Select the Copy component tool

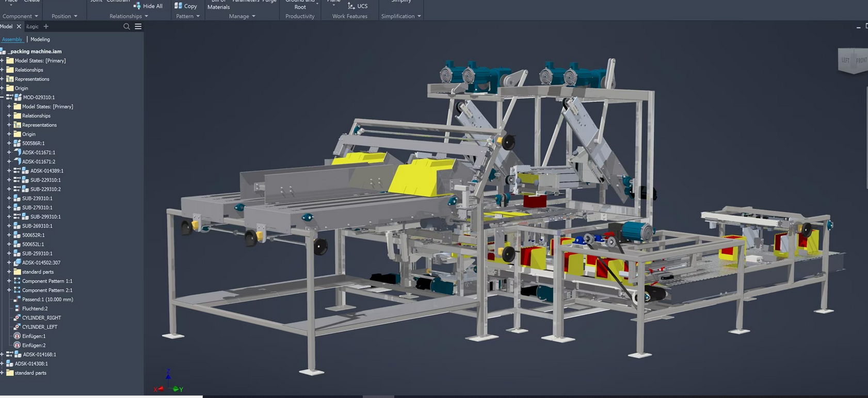tap(186, 6)
